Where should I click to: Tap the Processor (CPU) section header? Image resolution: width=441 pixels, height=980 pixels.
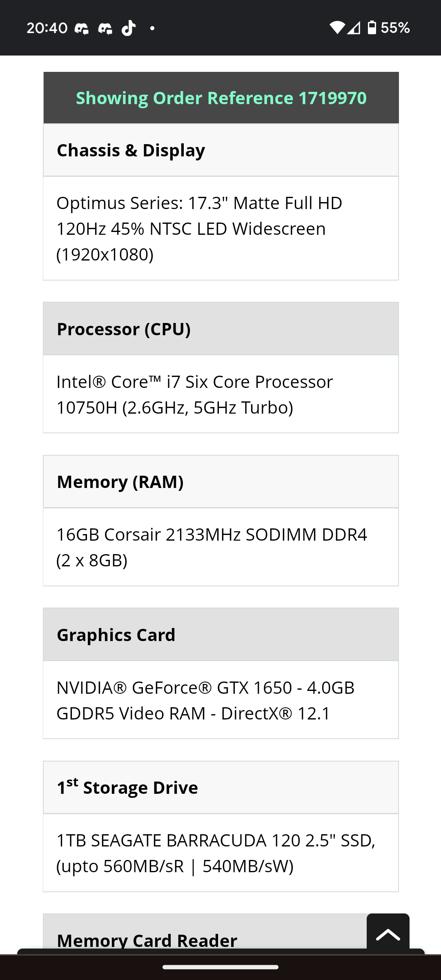(x=221, y=329)
